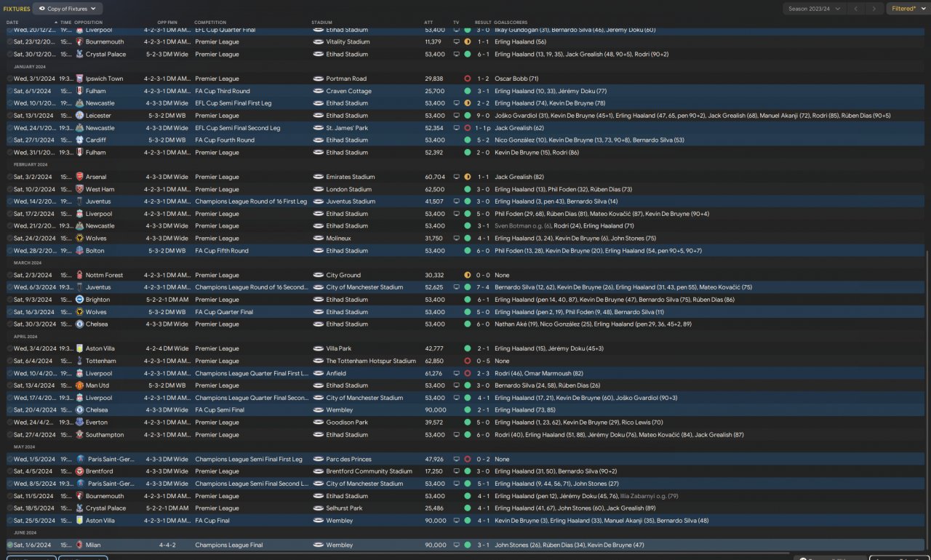Viewport: 931px width, 560px height.
Task: Toggle the row checkbox for Milan fixture
Action: tap(9, 545)
